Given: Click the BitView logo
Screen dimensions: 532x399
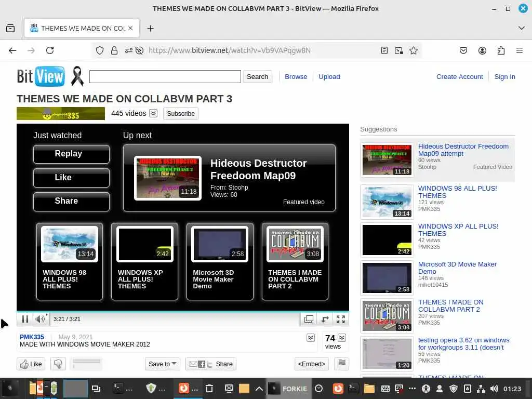Looking at the screenshot, I should pos(41,76).
